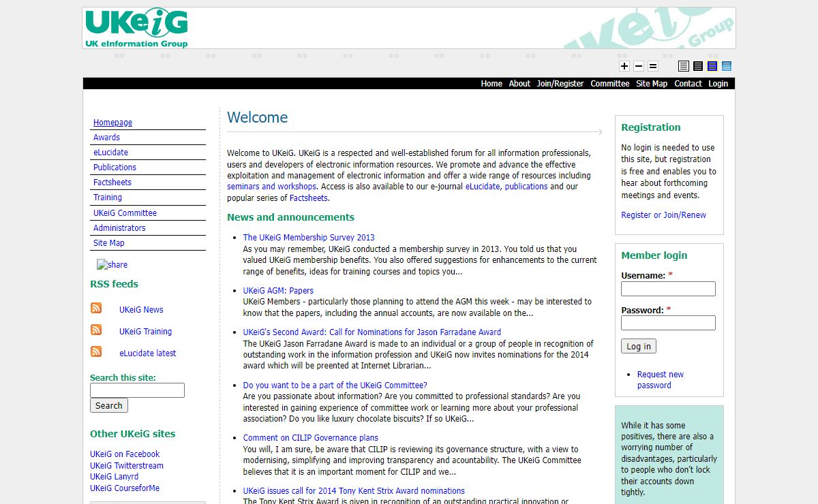Open Awards in the sidebar
Image resolution: width=818 pixels, height=504 pixels.
pyautogui.click(x=106, y=138)
